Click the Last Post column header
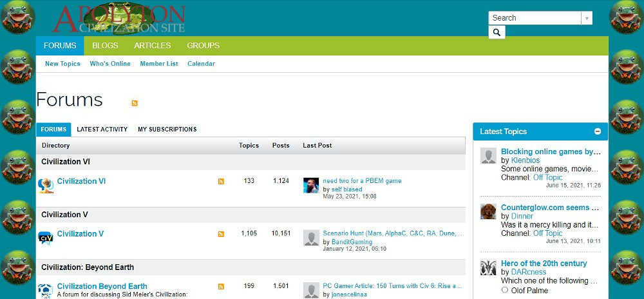The height and width of the screenshot is (299, 644). pyautogui.click(x=317, y=146)
